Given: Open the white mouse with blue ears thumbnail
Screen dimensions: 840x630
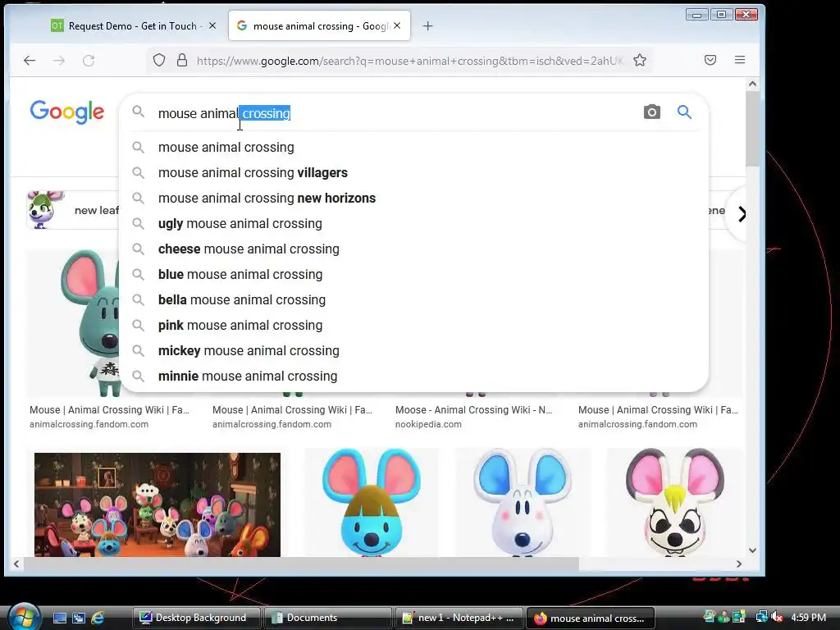Looking at the screenshot, I should coord(523,503).
